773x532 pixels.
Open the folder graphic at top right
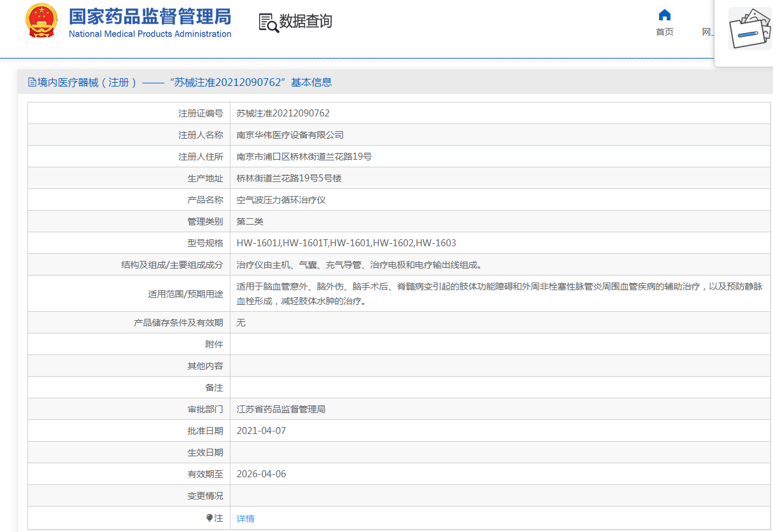click(x=749, y=28)
